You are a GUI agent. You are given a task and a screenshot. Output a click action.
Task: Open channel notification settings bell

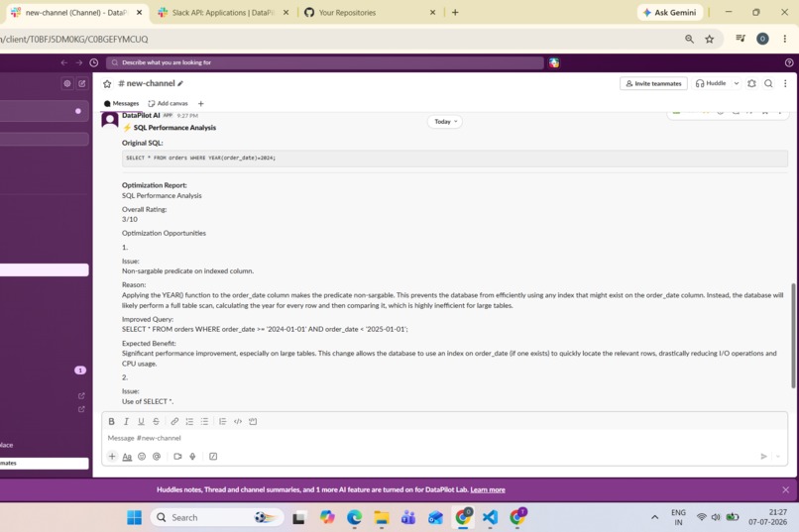click(x=752, y=83)
